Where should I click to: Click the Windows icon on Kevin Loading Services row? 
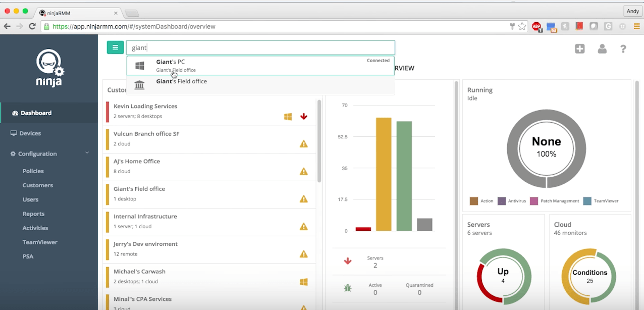pyautogui.click(x=288, y=116)
